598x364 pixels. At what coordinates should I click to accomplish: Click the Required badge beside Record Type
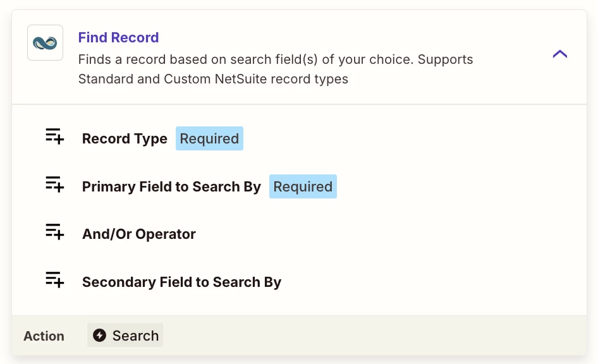pos(209,139)
